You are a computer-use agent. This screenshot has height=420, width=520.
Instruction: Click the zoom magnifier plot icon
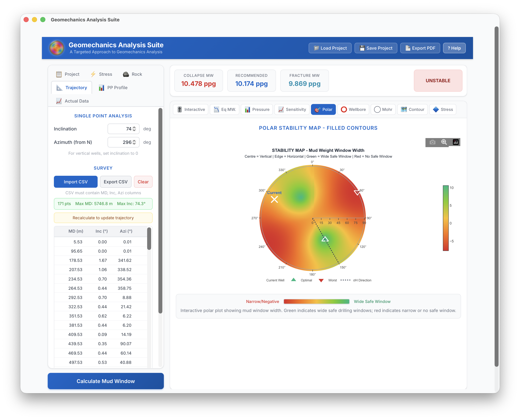pyautogui.click(x=444, y=142)
